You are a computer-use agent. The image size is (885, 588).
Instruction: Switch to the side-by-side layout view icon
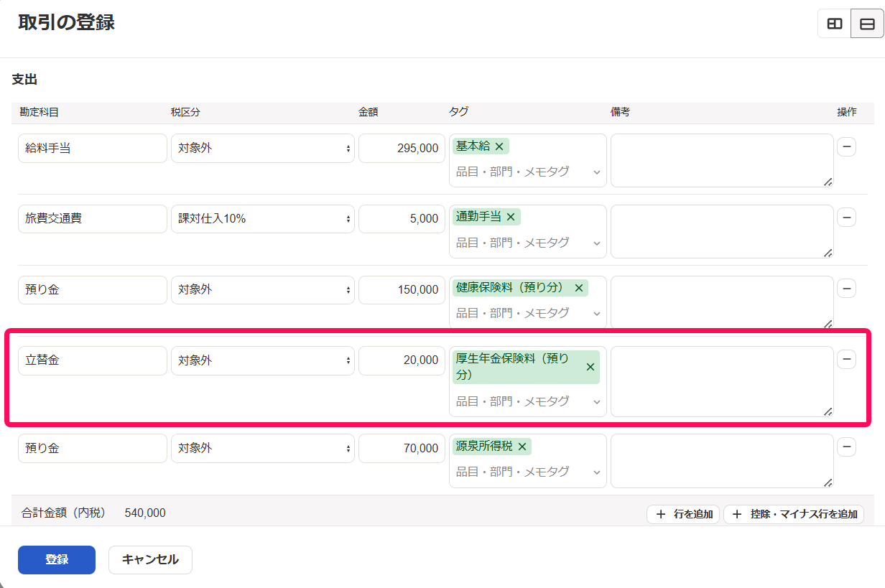tap(835, 24)
